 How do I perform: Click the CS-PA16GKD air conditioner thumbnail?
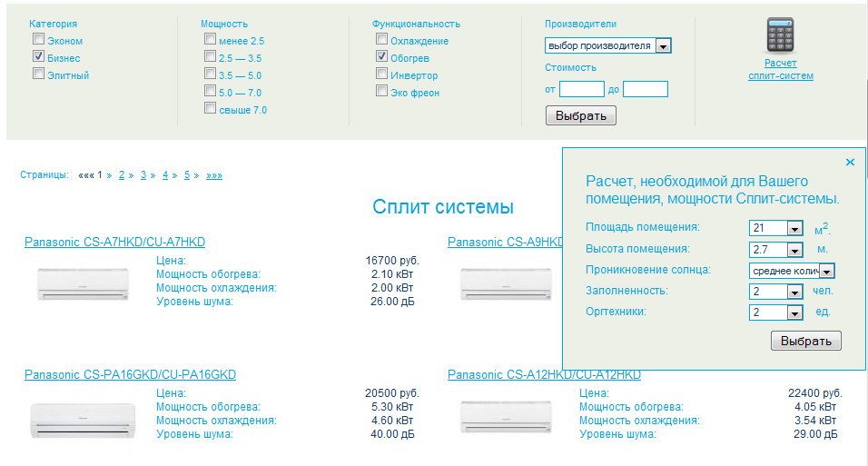pos(83,420)
